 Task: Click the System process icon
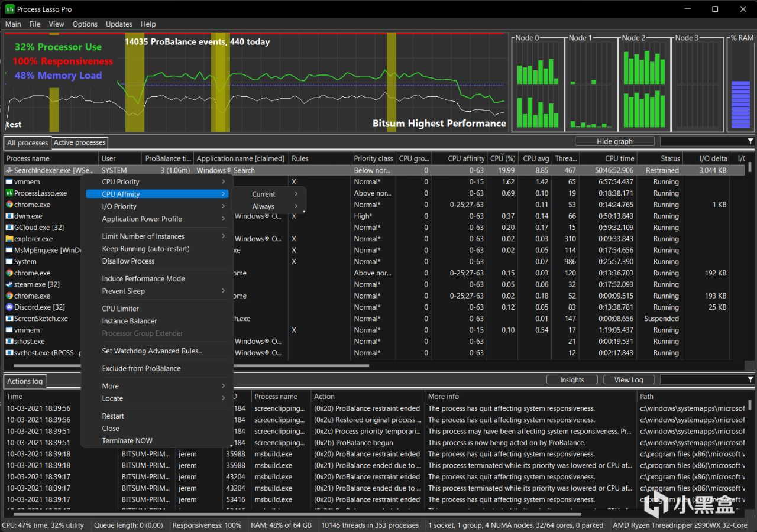click(9, 262)
